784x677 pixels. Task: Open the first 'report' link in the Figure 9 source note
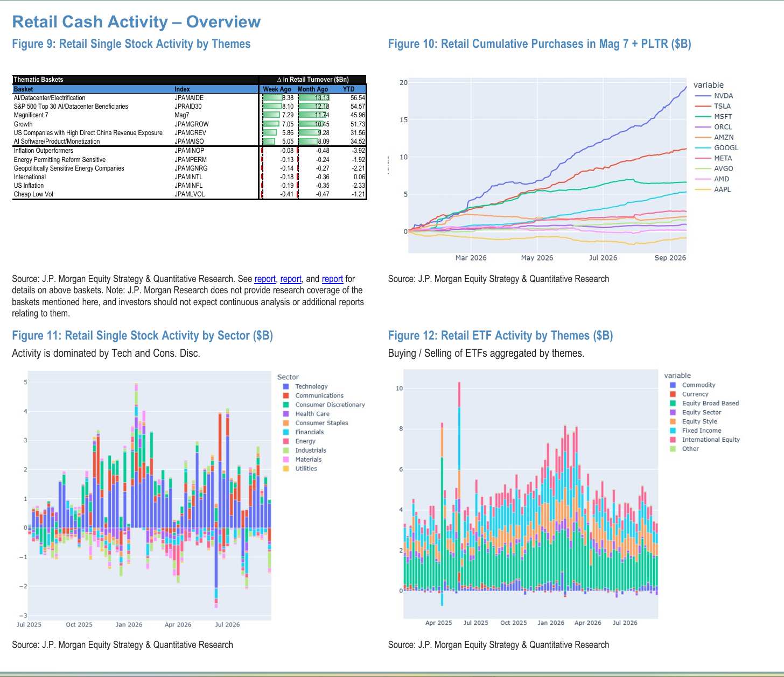265,279
